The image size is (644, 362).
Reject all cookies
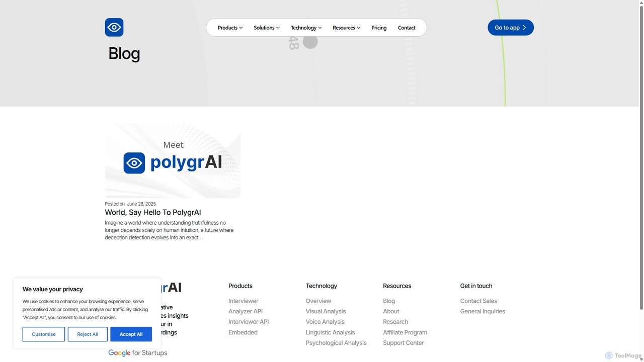click(x=88, y=334)
